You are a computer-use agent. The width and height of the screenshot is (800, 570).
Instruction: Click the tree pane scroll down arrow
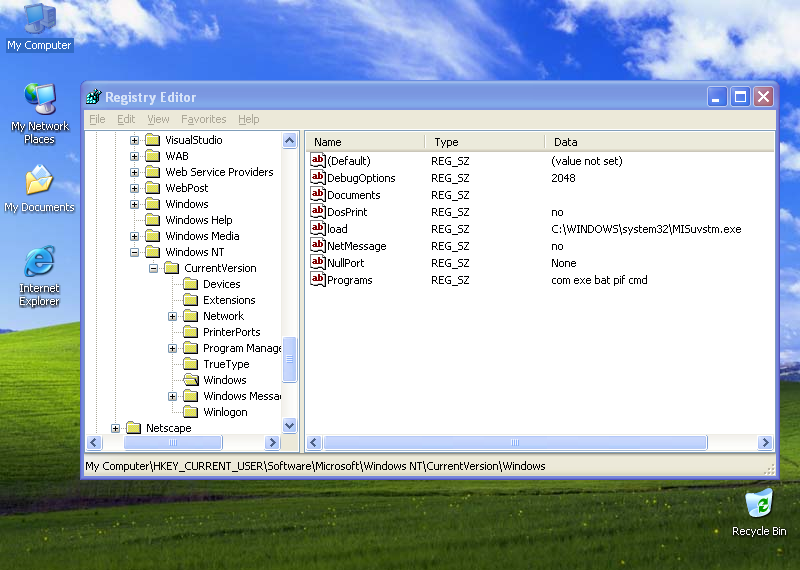[x=290, y=425]
